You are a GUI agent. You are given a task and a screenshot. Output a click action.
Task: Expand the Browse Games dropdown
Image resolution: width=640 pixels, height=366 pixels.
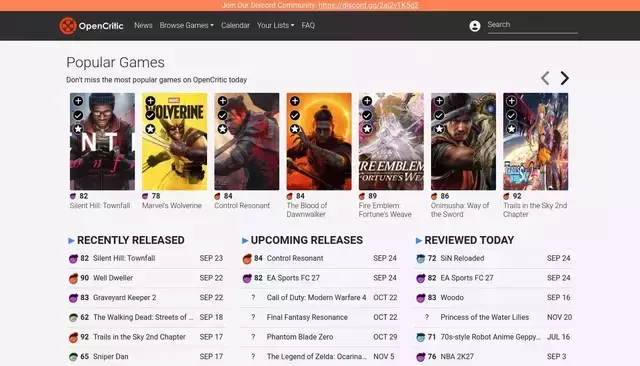[187, 25]
